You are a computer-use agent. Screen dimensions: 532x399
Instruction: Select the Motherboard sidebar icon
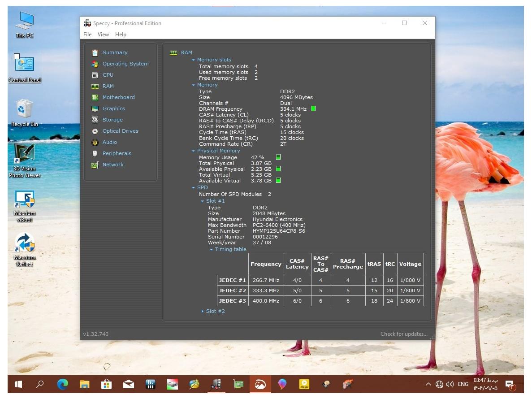[x=95, y=97]
